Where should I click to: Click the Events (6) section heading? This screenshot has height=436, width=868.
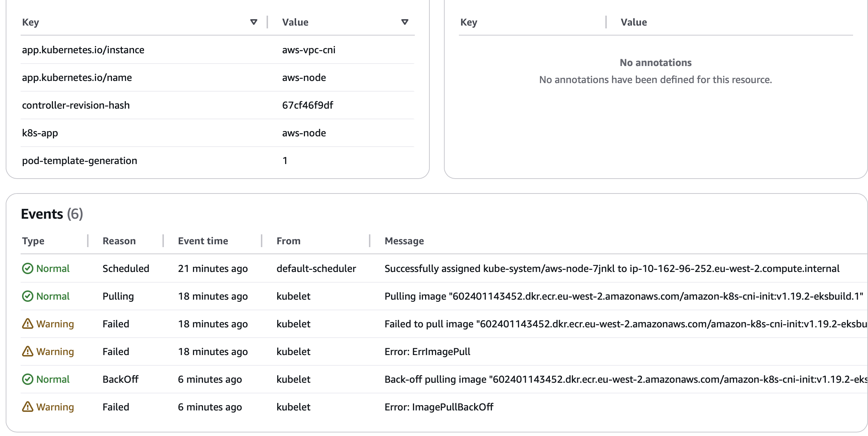pos(52,214)
